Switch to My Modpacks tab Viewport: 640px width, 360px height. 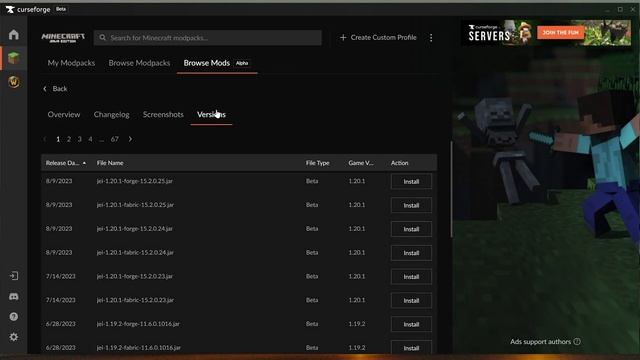tap(71, 63)
